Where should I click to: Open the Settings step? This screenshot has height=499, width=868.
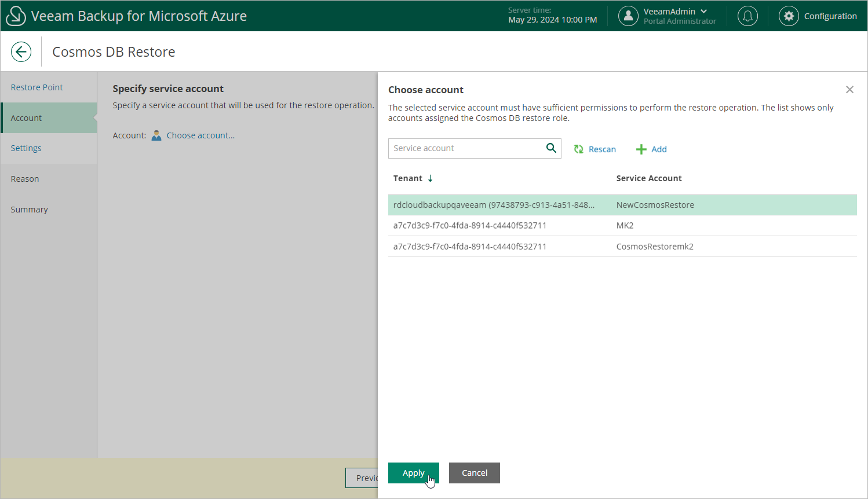(x=49, y=148)
